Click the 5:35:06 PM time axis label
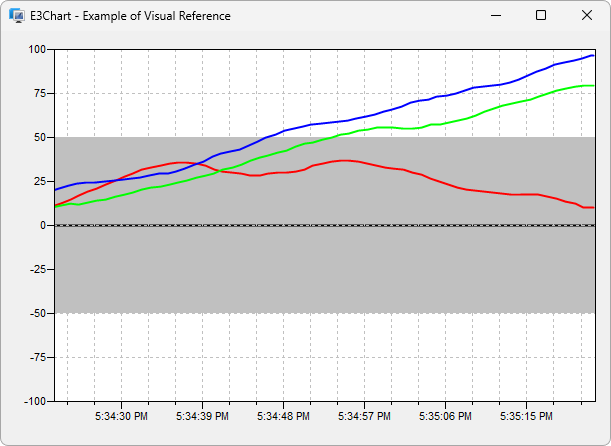Image resolution: width=611 pixels, height=446 pixels. click(445, 416)
